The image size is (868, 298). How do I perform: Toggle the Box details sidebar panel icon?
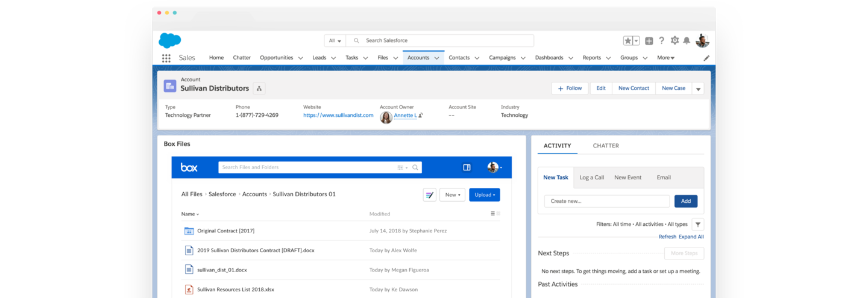click(467, 167)
